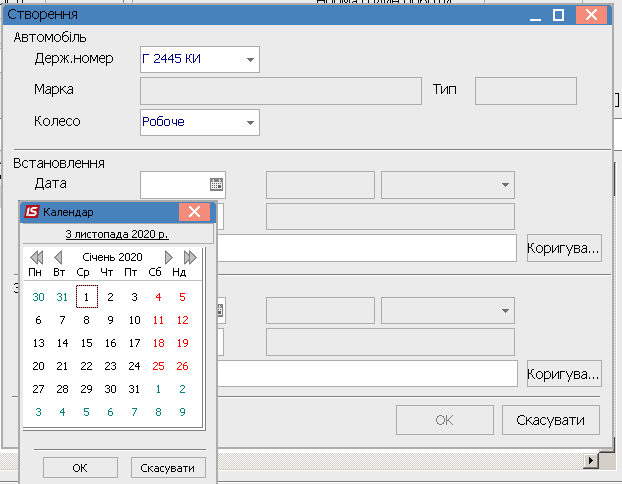
Task: Click Скасувати in the Створення dialog
Action: tap(551, 420)
